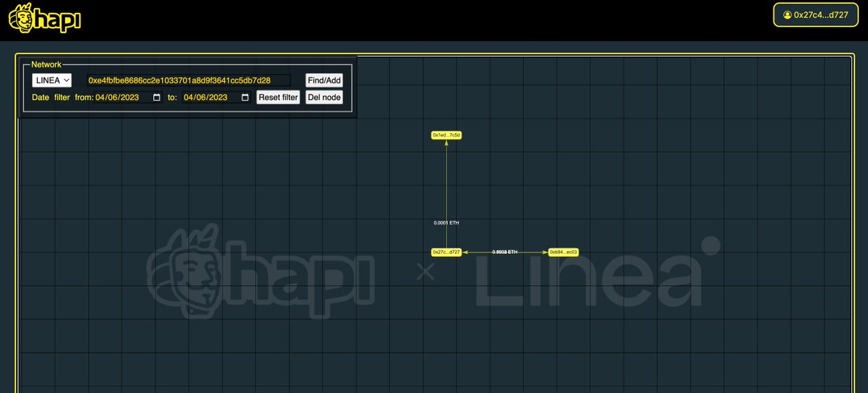Open calendar picker for the from date
Screen dimensions: 868x393
click(x=156, y=97)
